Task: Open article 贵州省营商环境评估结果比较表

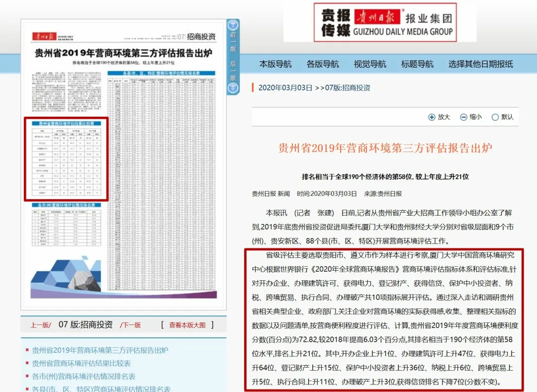Action: tap(82, 363)
